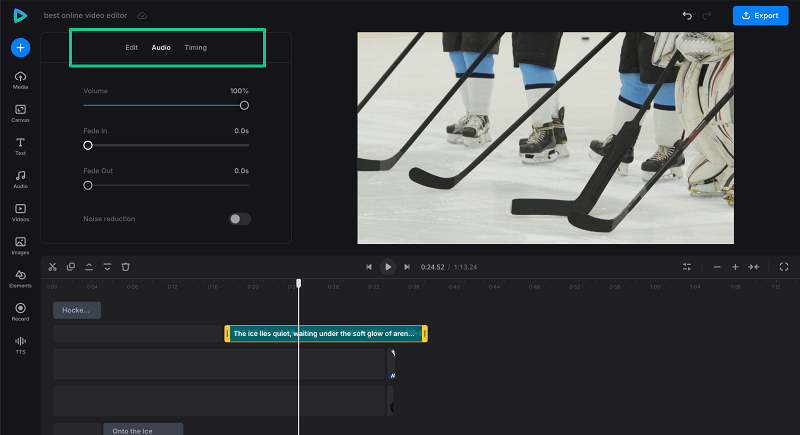
Task: Click the Fade Out slider handle
Action: click(x=88, y=185)
